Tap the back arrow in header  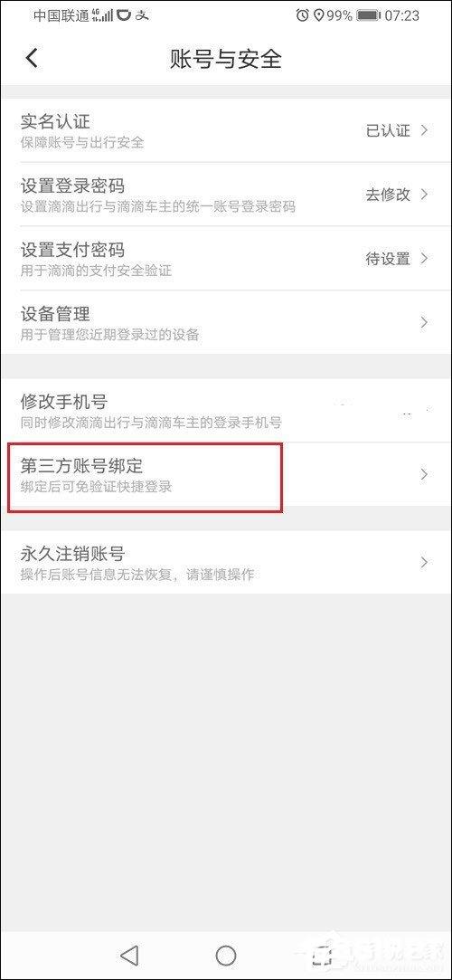click(x=32, y=58)
